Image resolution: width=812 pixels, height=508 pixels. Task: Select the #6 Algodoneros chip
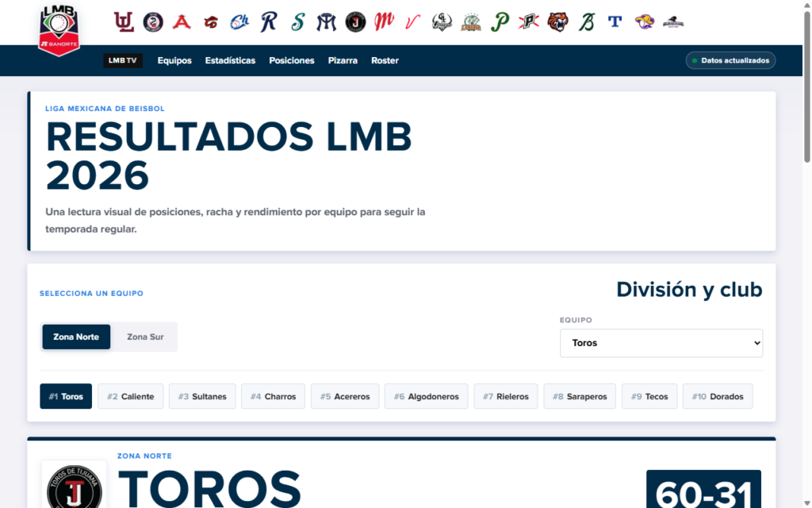pyautogui.click(x=426, y=397)
